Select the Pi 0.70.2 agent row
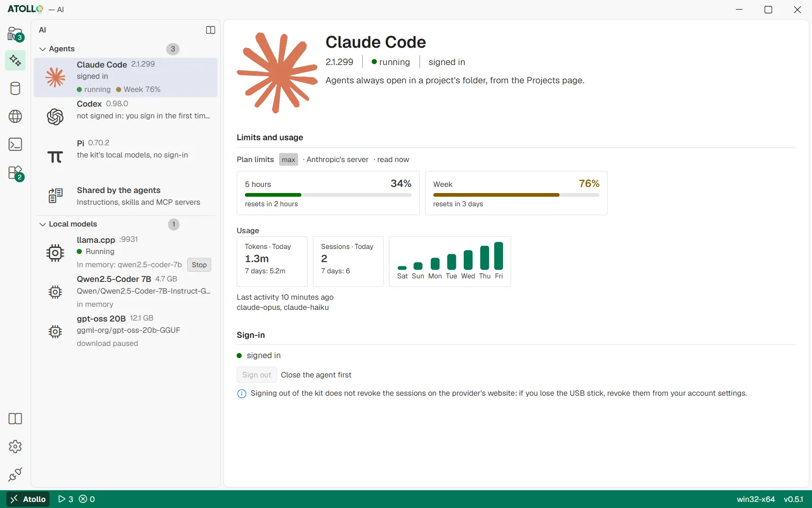812x508 pixels. coord(125,155)
